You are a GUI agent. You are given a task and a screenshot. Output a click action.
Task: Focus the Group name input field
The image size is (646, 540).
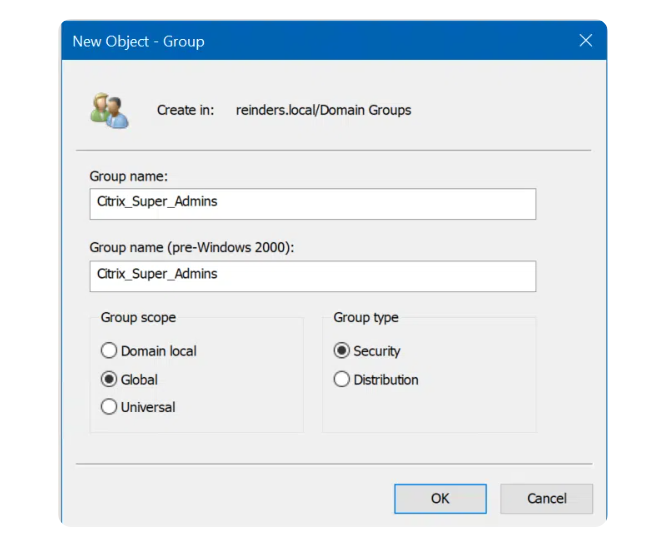[x=312, y=203]
